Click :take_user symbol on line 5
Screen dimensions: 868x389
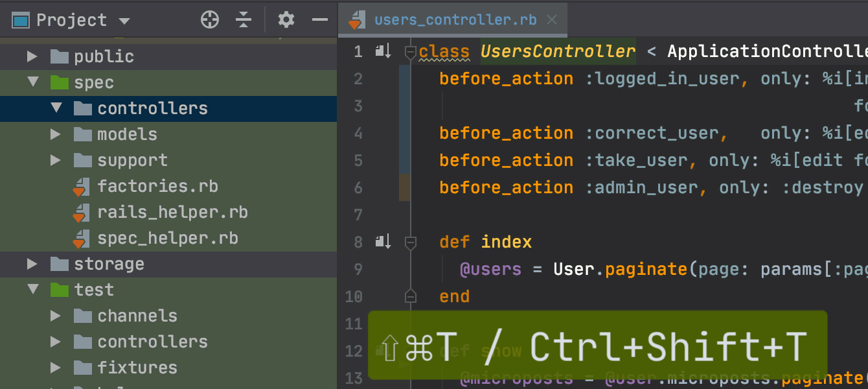(637, 160)
